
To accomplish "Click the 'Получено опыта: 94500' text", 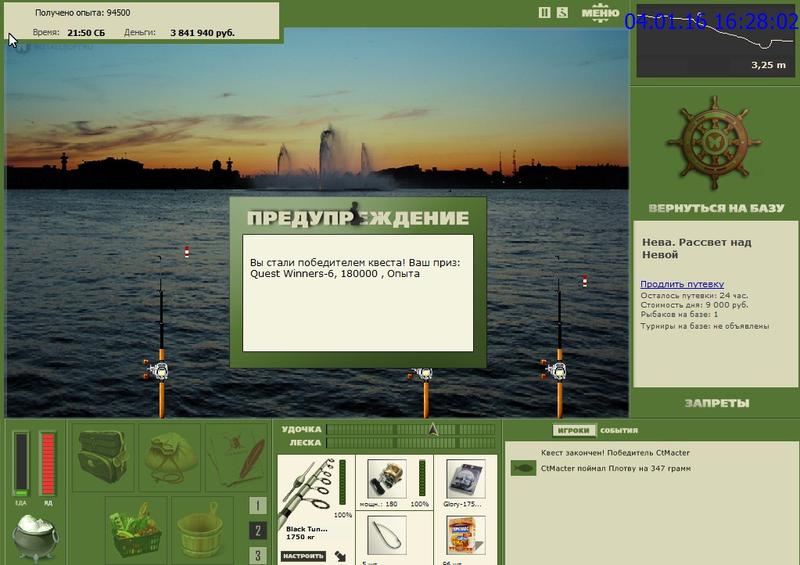I will [x=83, y=13].
